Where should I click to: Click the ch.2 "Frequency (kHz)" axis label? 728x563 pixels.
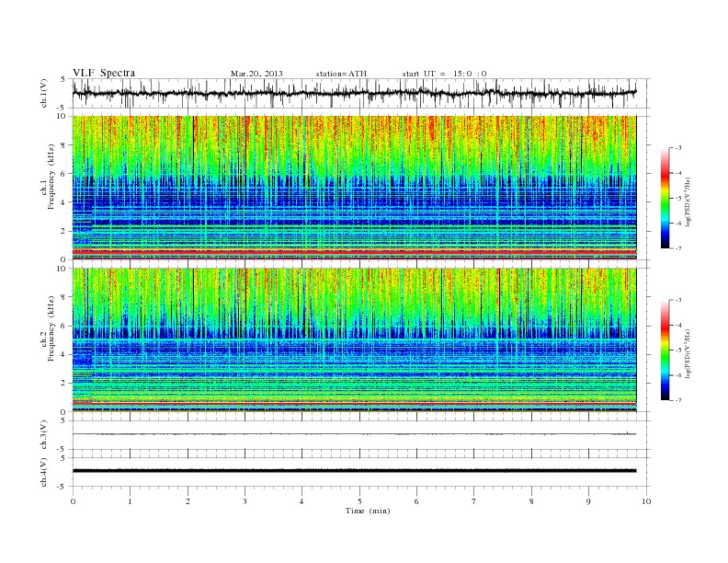pos(51,327)
